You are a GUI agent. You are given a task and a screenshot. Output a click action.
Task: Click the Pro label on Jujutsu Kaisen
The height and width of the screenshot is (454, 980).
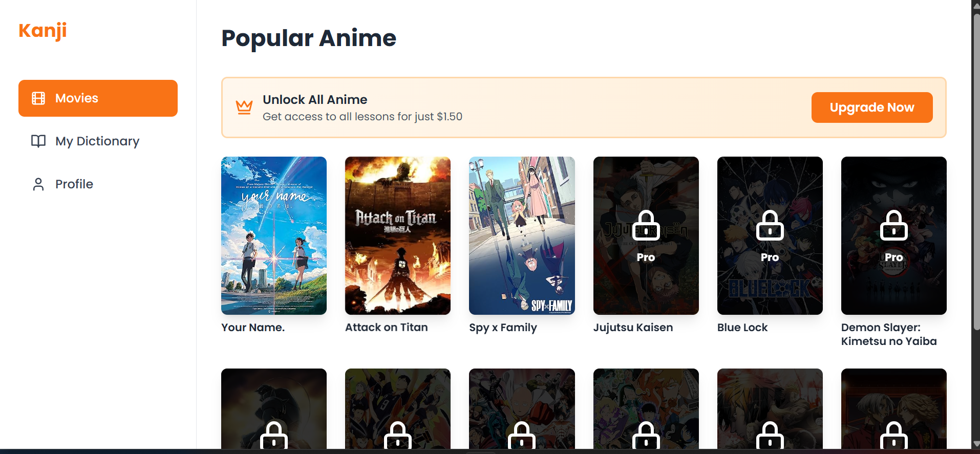coord(646,257)
